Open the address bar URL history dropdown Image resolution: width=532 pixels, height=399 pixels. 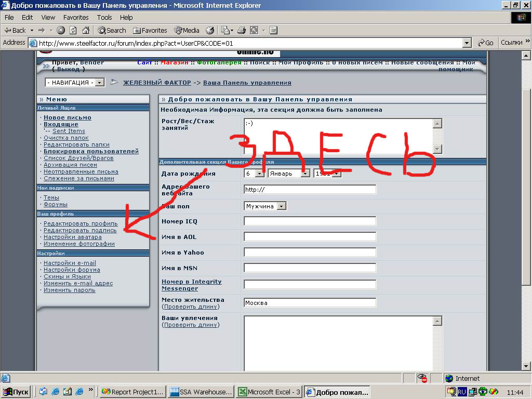pos(467,43)
